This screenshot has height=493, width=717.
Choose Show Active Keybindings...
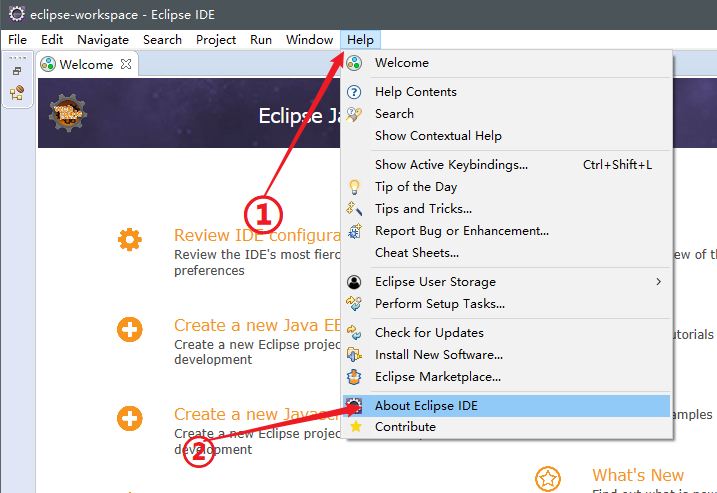(507, 165)
